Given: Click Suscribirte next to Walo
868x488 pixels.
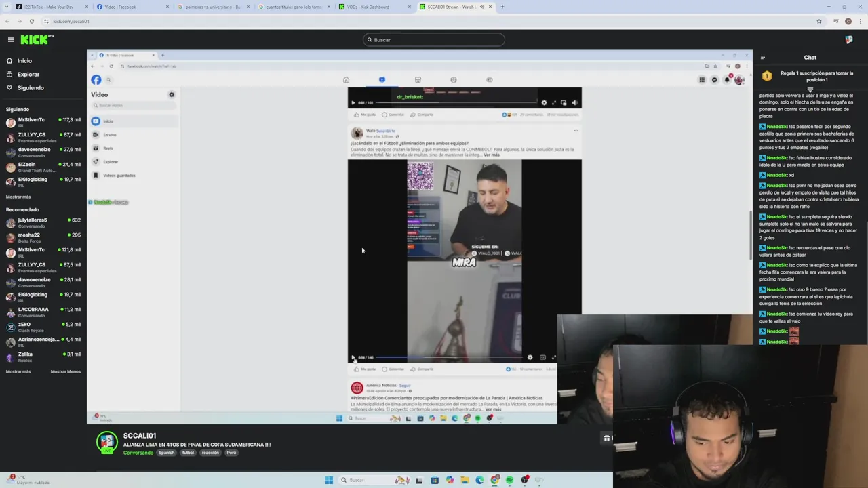Looking at the screenshot, I should tap(386, 131).
